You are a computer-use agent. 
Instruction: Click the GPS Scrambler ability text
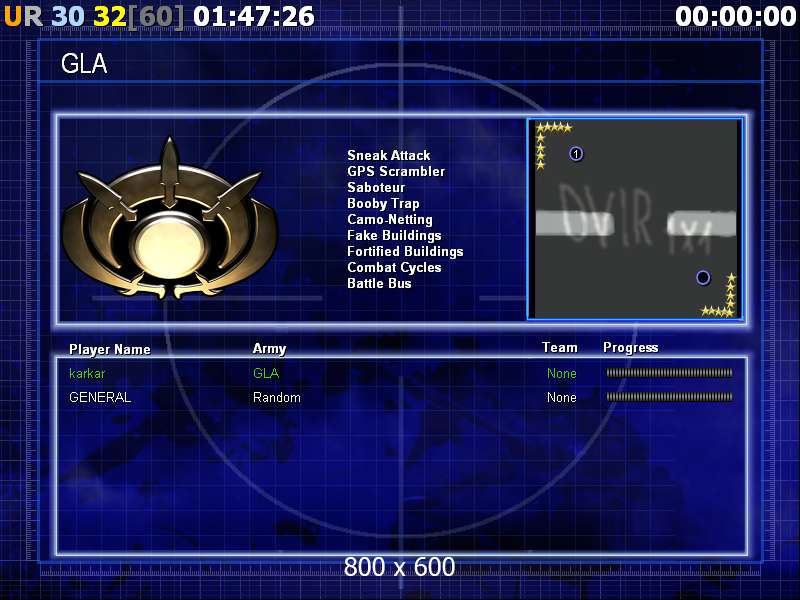pos(396,171)
